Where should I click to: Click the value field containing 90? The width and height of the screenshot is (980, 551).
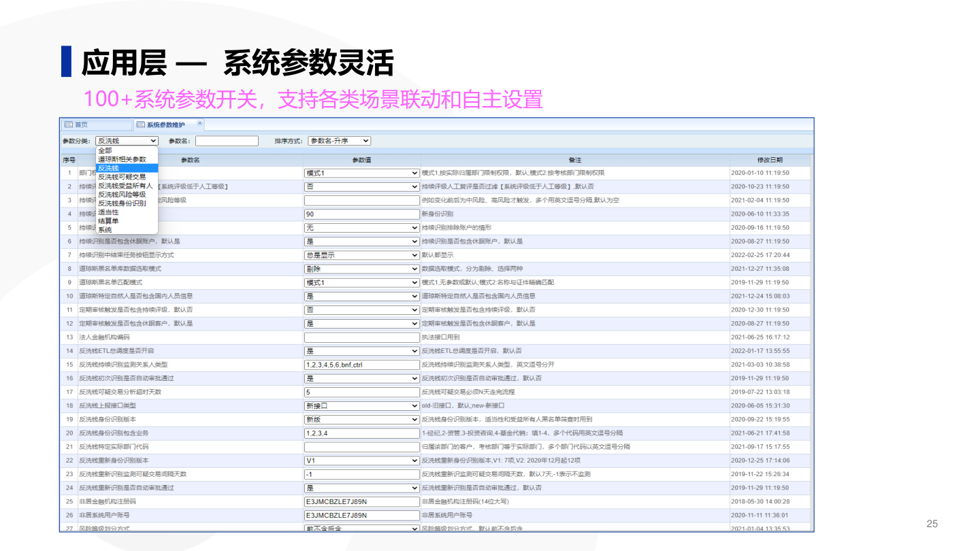pos(361,214)
